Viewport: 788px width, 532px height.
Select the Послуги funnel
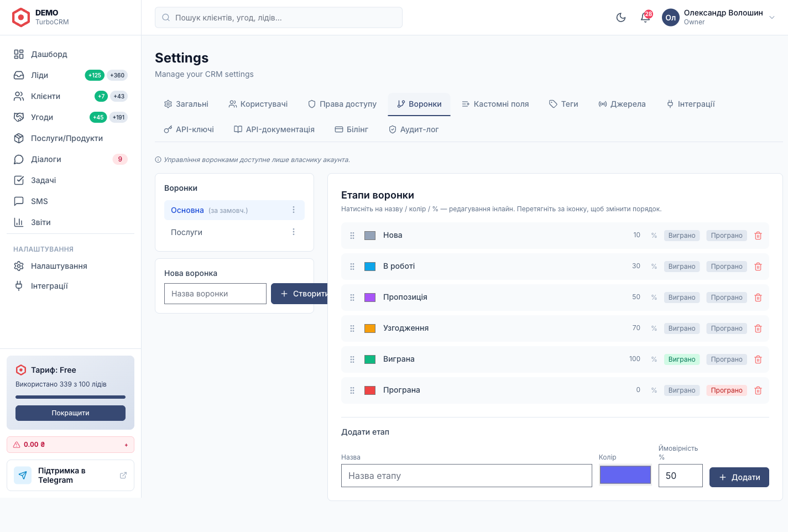(x=234, y=232)
